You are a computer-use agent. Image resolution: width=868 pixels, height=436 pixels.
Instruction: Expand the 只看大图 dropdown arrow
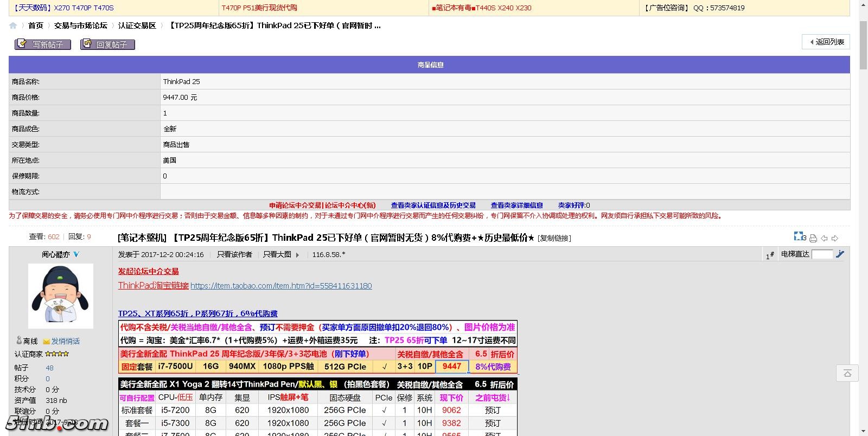(x=297, y=255)
